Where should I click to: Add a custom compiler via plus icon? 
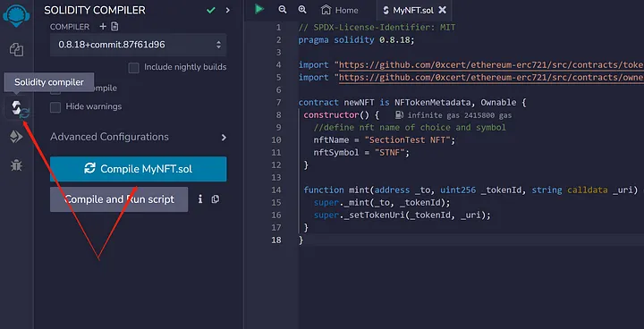103,27
